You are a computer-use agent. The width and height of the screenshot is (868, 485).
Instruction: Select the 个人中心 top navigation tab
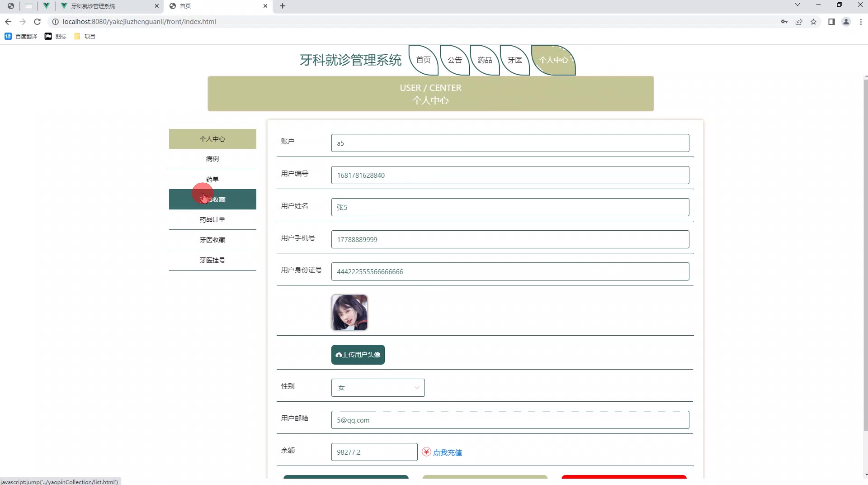553,60
